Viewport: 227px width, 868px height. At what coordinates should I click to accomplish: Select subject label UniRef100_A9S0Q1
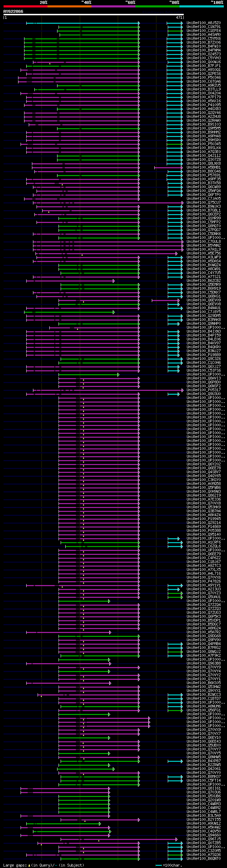204,70
